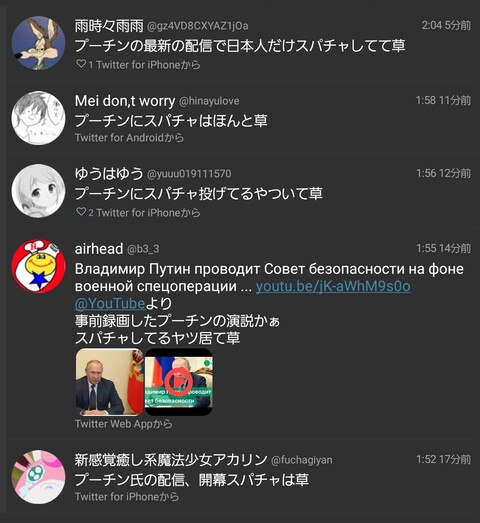Open airhead's red and yellow mascot avatar
This screenshot has height=523, width=480.
pos(38,266)
